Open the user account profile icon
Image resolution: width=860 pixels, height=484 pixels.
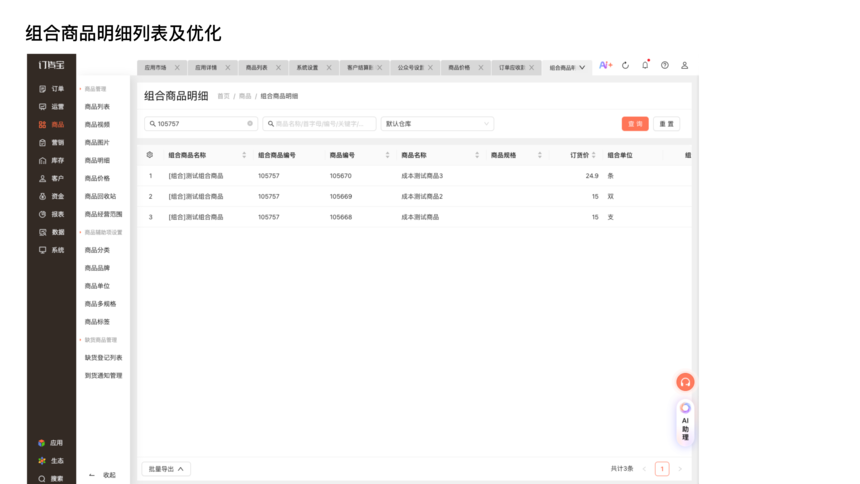[685, 65]
